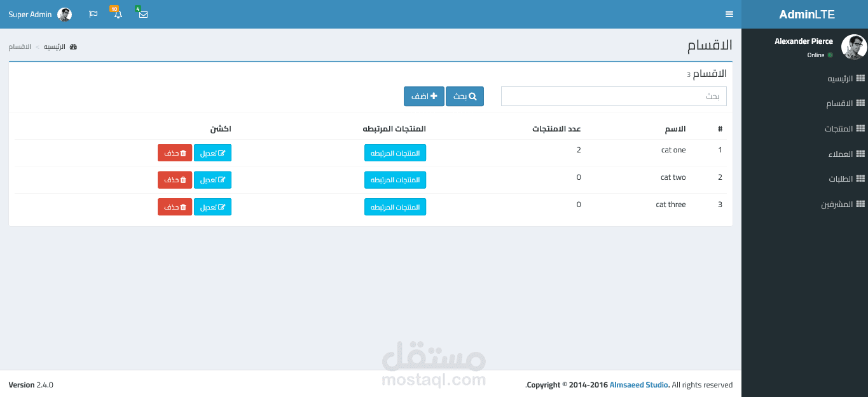Image resolution: width=868 pixels, height=397 pixels.
Task: Open the notifications bell icon
Action: click(118, 14)
